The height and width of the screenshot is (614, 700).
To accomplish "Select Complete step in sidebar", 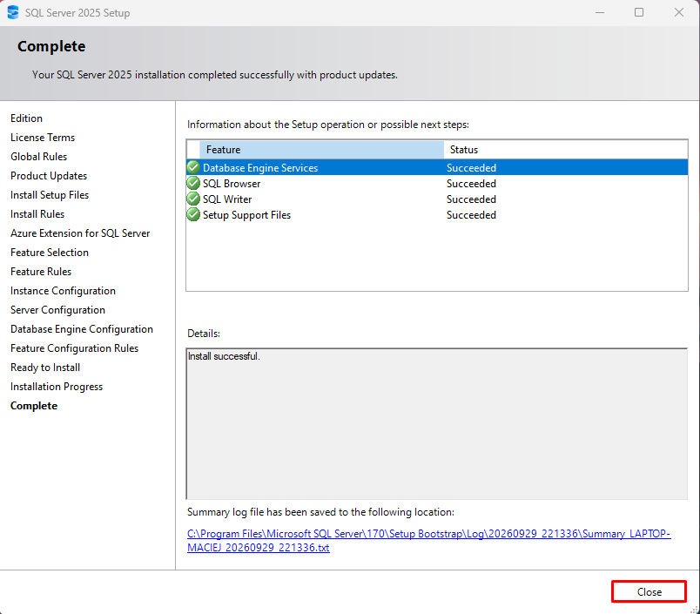I will pyautogui.click(x=34, y=406).
